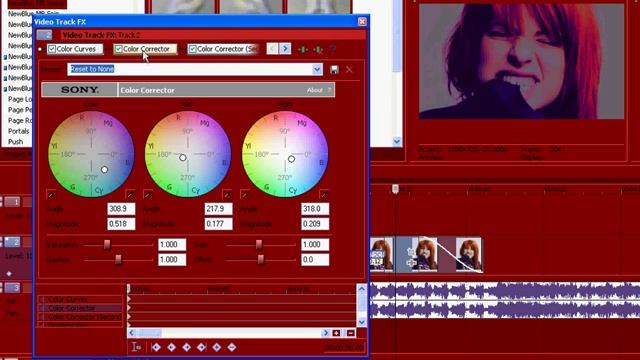Toggle the keyframe cursor sync icon

point(136,347)
